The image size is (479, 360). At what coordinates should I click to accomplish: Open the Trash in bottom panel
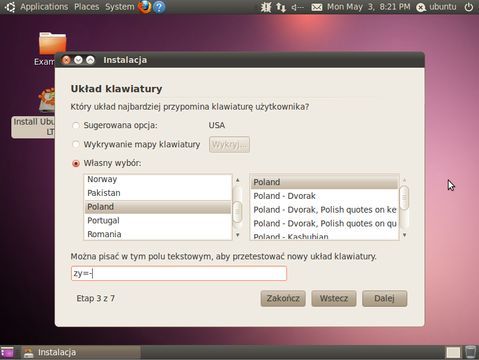(x=470, y=352)
